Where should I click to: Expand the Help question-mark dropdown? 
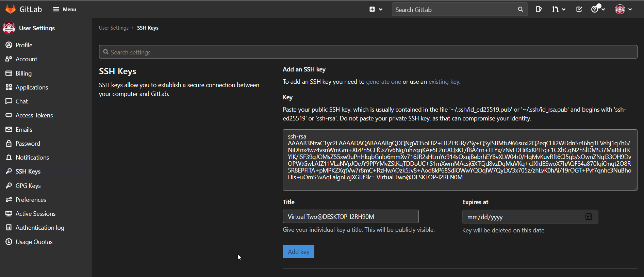tap(598, 9)
